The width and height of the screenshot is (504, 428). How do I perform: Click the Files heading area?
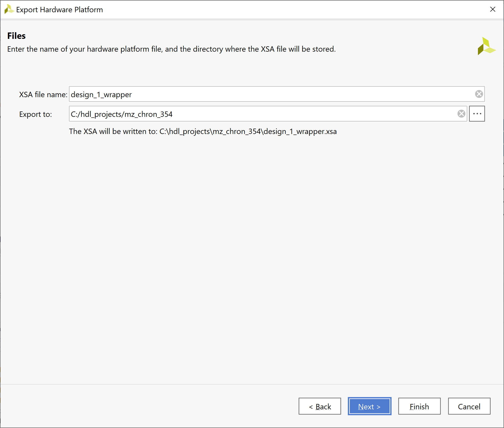[16, 36]
